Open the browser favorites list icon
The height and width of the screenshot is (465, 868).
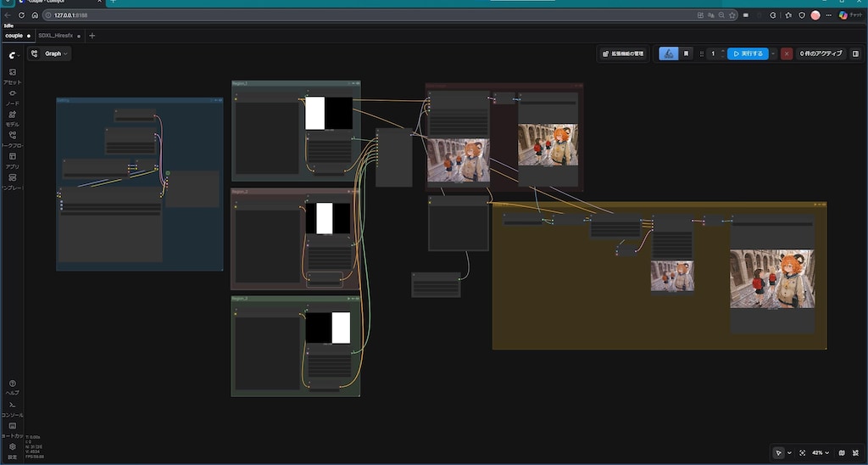tap(787, 15)
